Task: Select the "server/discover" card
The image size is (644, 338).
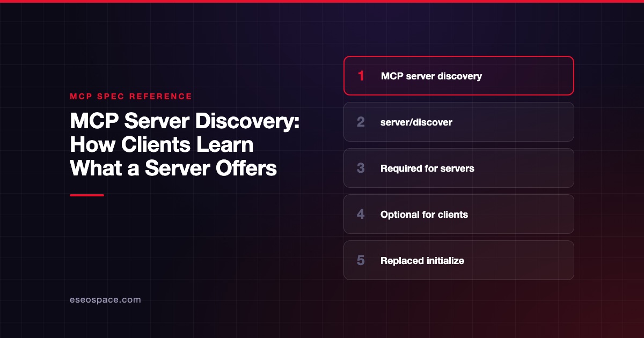Action: pos(459,122)
